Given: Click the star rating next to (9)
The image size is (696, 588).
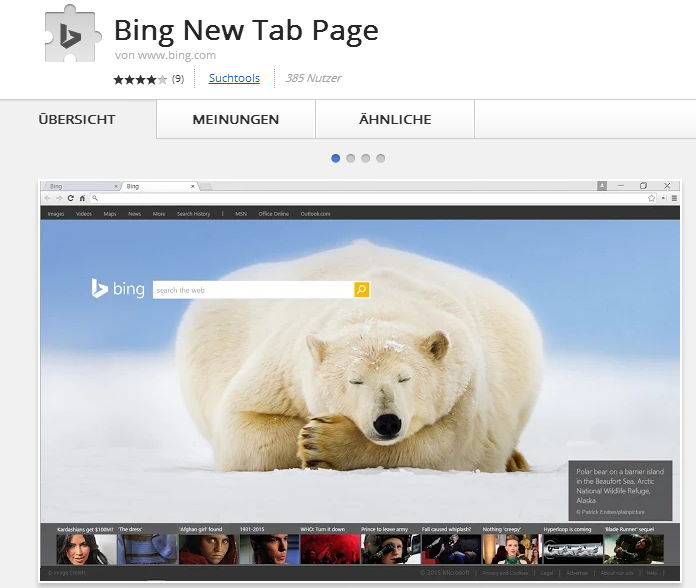Looking at the screenshot, I should tap(140, 79).
